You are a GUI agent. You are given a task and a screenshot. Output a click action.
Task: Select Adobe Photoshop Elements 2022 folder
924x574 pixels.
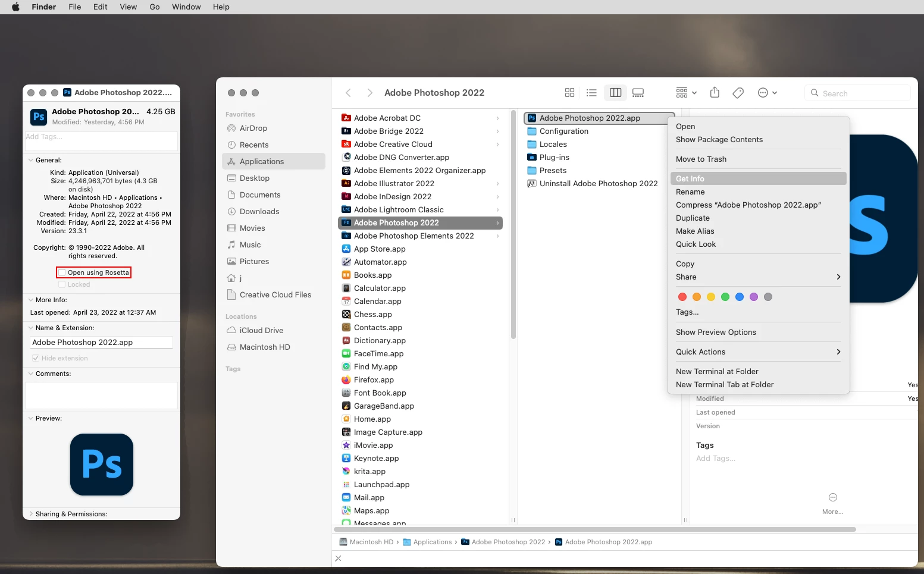(x=420, y=236)
